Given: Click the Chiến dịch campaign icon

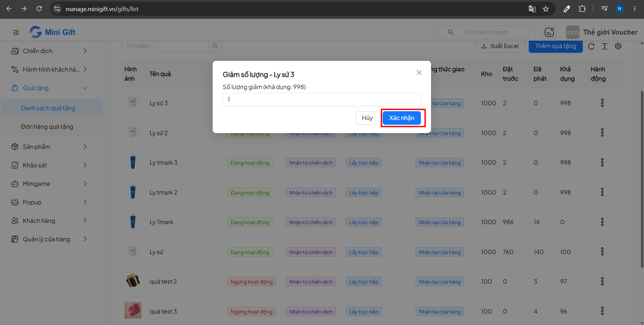Looking at the screenshot, I should pos(15,51).
